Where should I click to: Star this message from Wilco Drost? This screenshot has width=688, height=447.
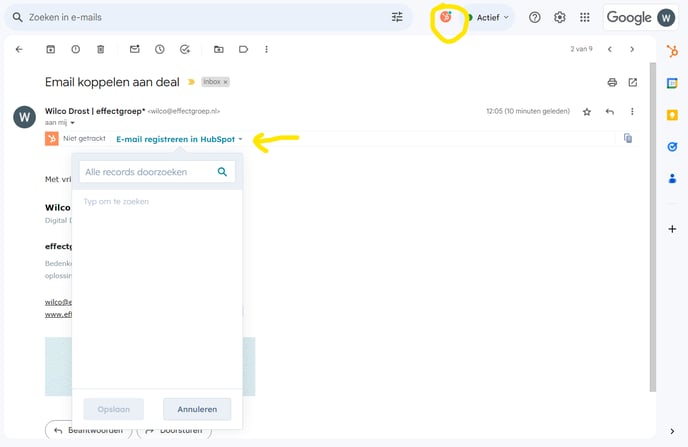coord(587,112)
